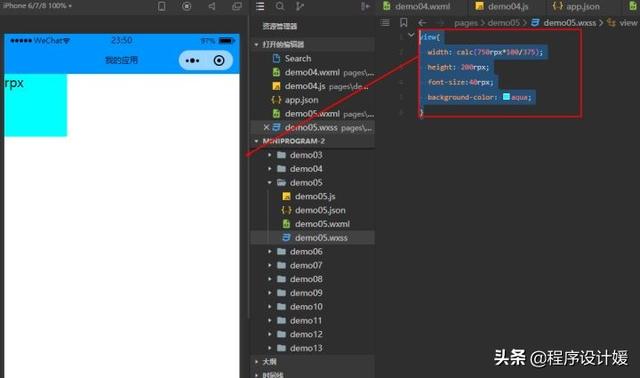Viewport: 640px width, 378px height.
Task: Click the bookmark icon in breadcrumb bar
Action: pos(403,22)
